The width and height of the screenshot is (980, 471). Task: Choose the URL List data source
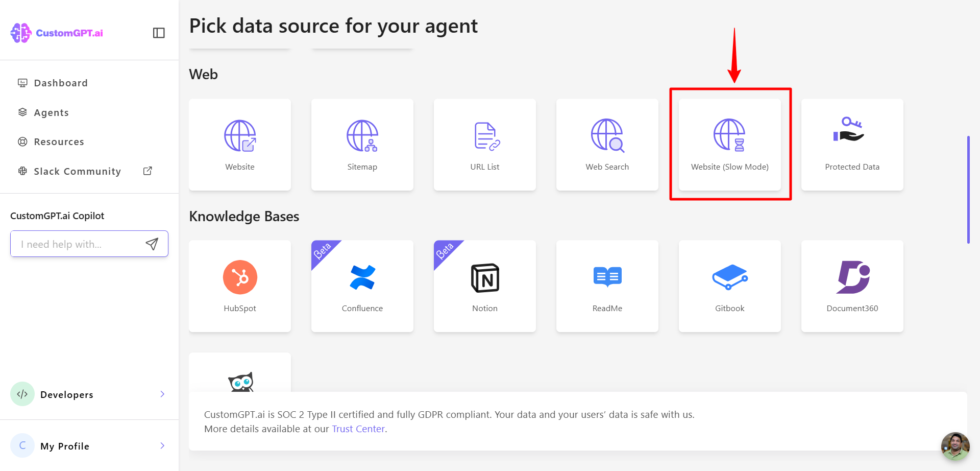[485, 145]
